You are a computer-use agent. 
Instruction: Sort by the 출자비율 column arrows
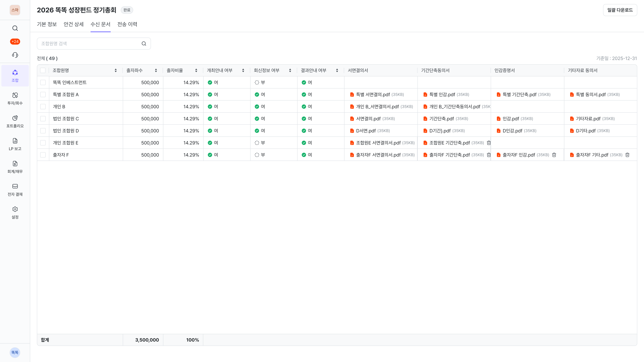click(x=196, y=70)
